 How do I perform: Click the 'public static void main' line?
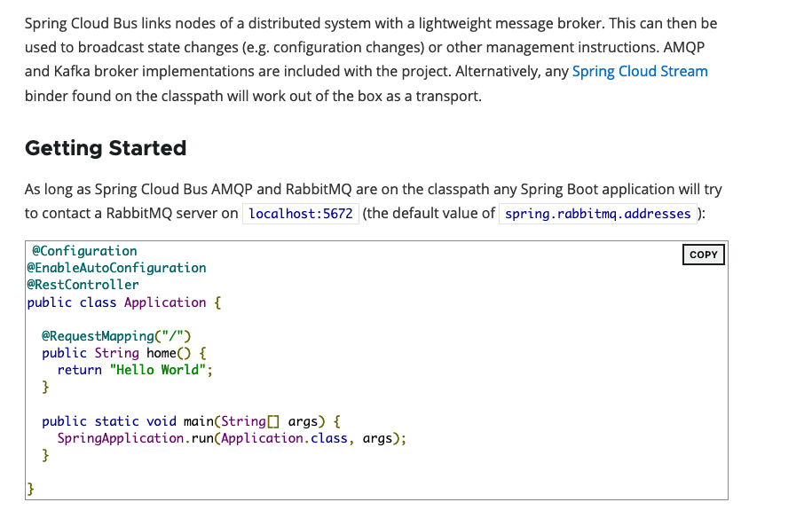pyautogui.click(x=191, y=421)
